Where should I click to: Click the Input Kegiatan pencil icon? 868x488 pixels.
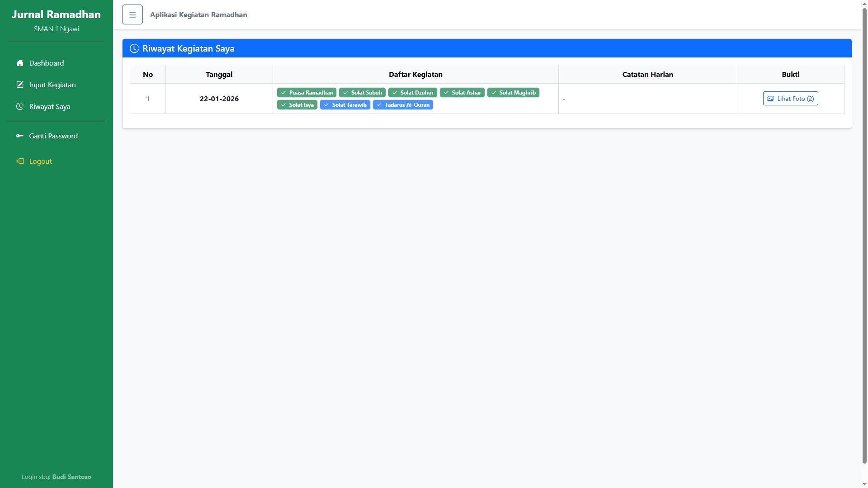point(20,85)
